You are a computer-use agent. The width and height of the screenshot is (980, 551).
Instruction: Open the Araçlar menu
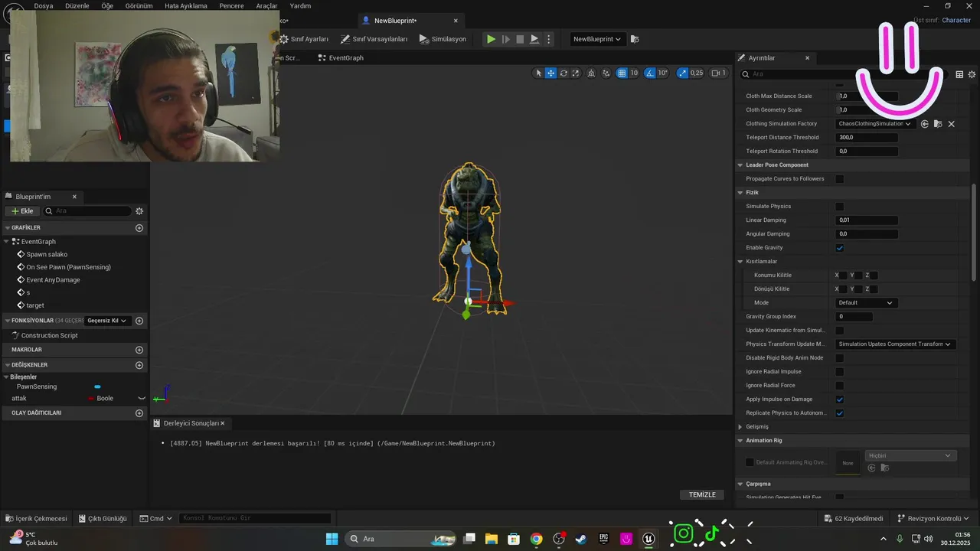(x=266, y=5)
